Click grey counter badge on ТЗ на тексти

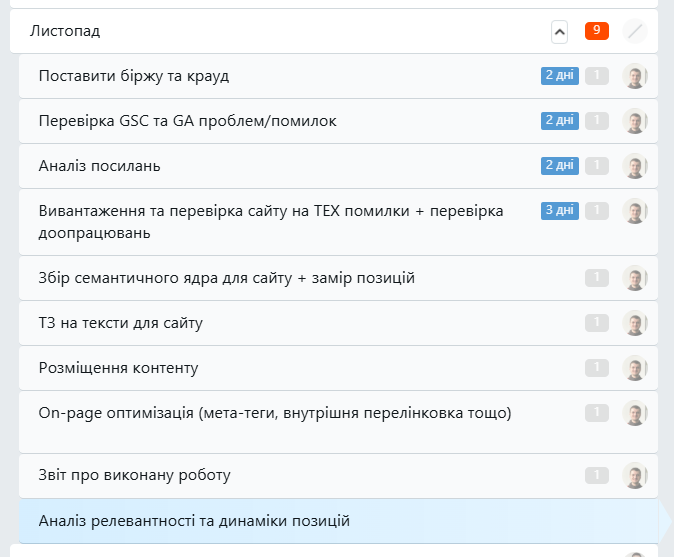tap(597, 323)
